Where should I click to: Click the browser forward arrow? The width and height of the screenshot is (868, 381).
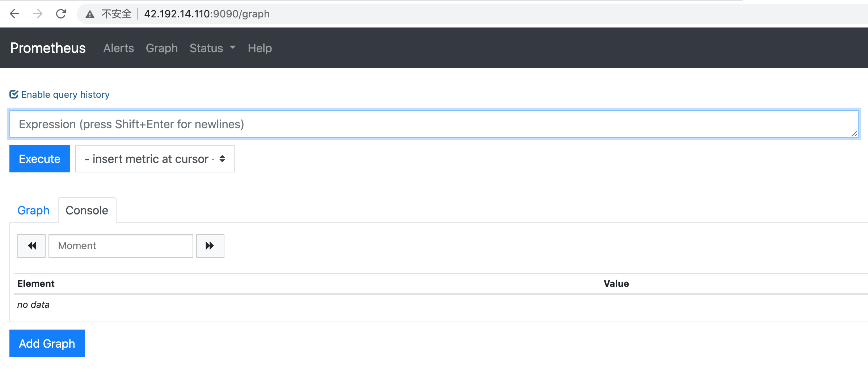[x=38, y=14]
